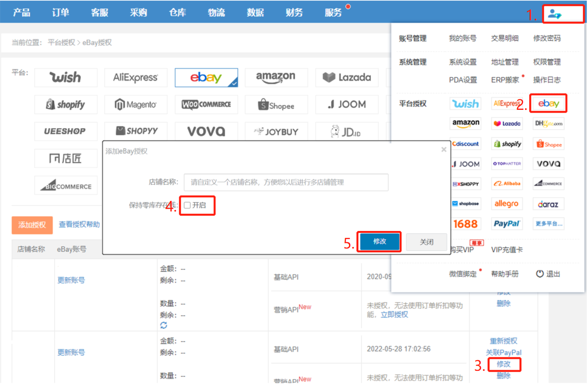
Task: Open PayPal authorization in dropdown panel
Action: pos(507,224)
